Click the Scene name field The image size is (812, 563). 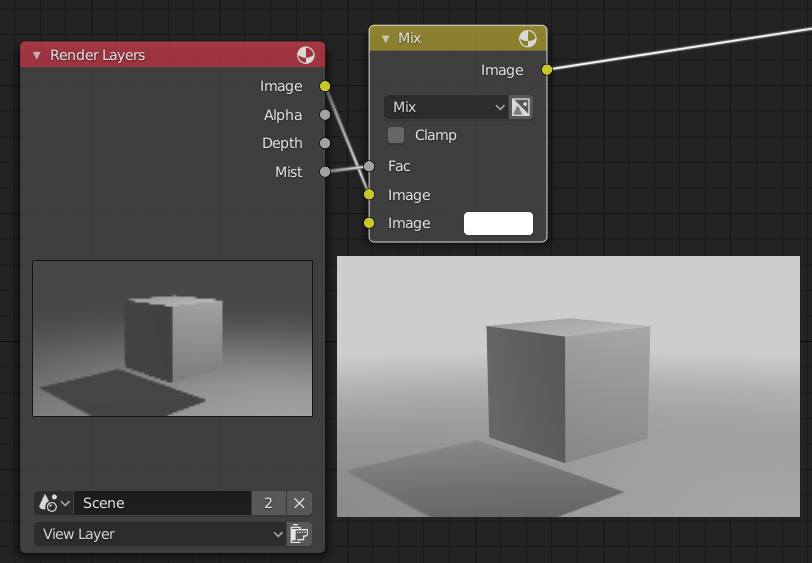click(x=163, y=503)
